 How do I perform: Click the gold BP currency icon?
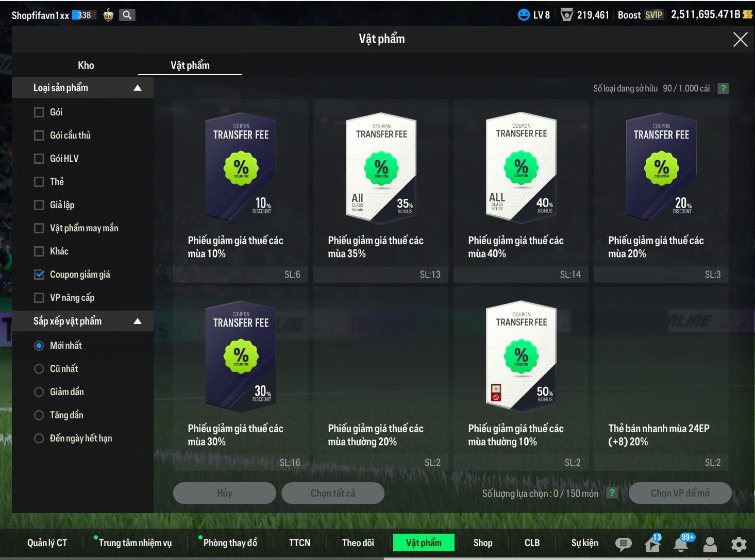tap(747, 15)
